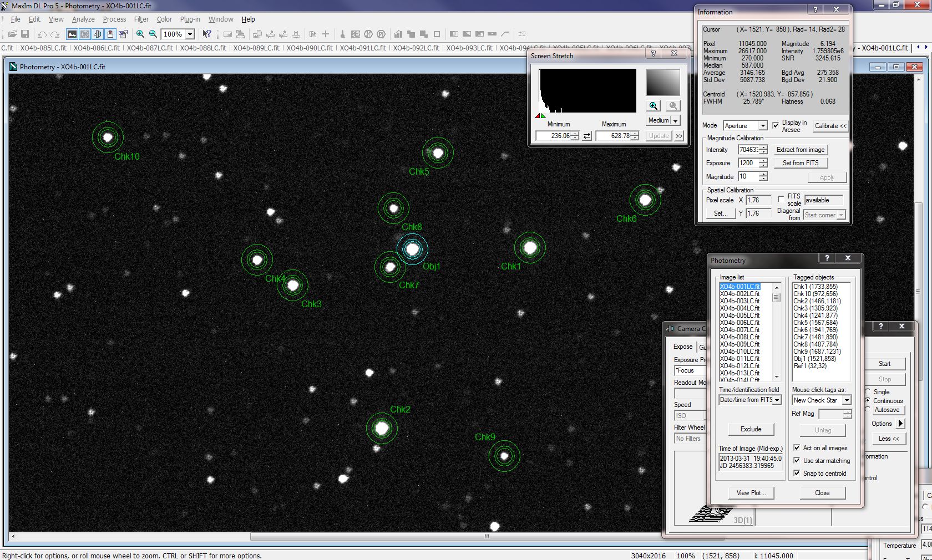Click the Open file folder icon

(x=12, y=34)
